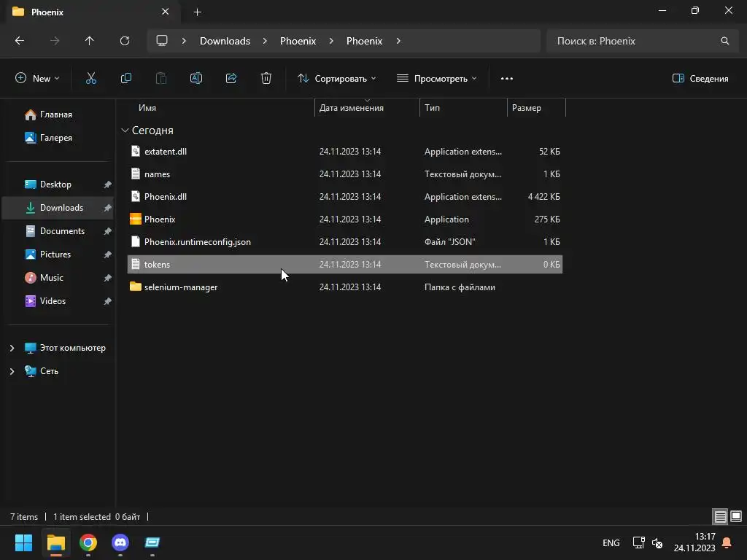This screenshot has width=747, height=560.
Task: Copy the selected file
Action: tap(125, 79)
